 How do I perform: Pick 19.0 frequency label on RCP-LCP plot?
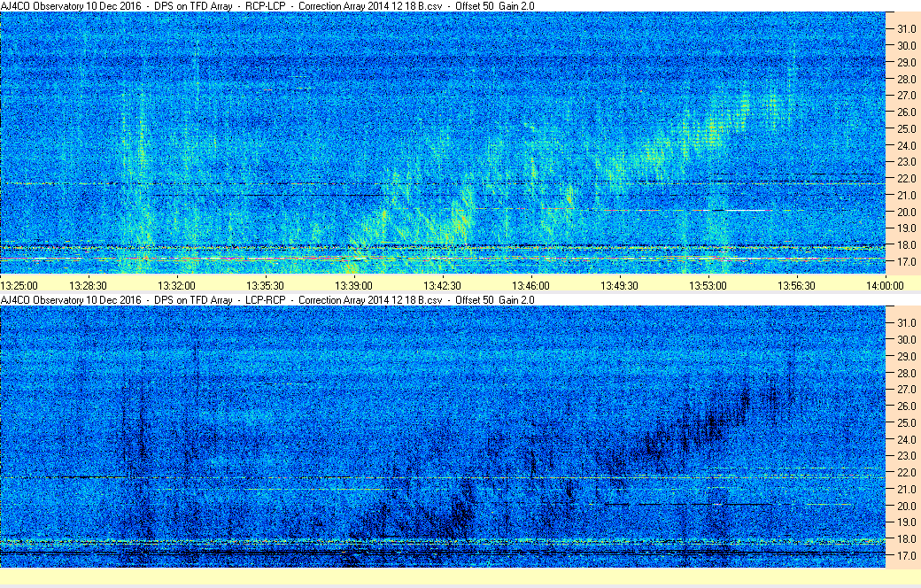(906, 228)
